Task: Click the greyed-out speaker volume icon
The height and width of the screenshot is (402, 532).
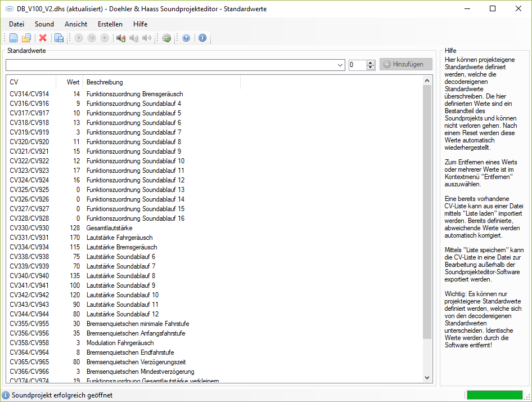Action: click(x=147, y=38)
